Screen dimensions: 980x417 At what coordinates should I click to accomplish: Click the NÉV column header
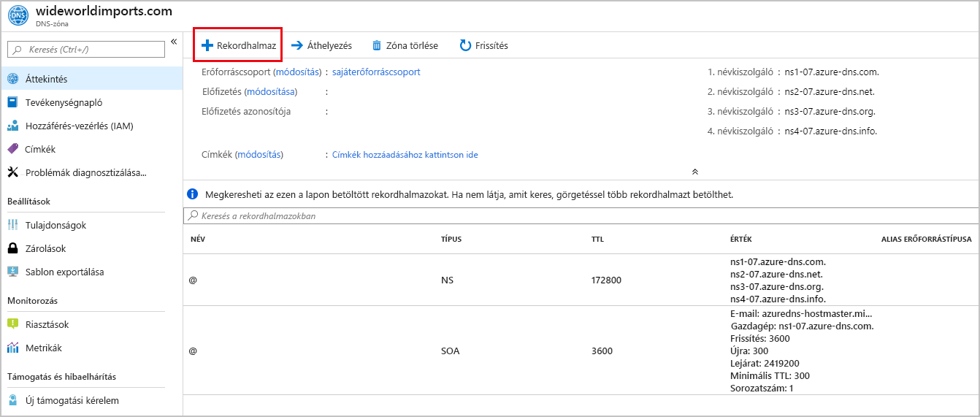(x=198, y=239)
